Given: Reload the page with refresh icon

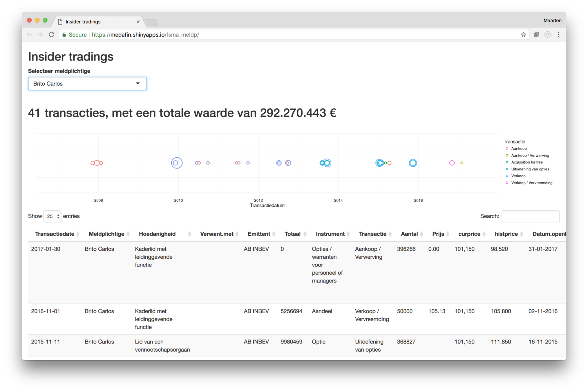Looking at the screenshot, I should pyautogui.click(x=52, y=35).
